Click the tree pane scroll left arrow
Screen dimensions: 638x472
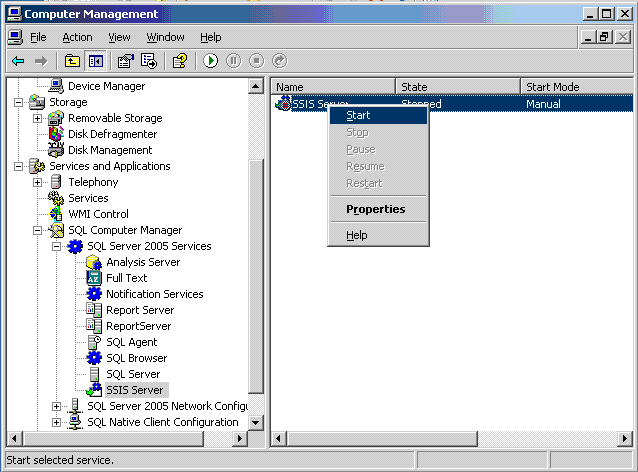pos(15,439)
